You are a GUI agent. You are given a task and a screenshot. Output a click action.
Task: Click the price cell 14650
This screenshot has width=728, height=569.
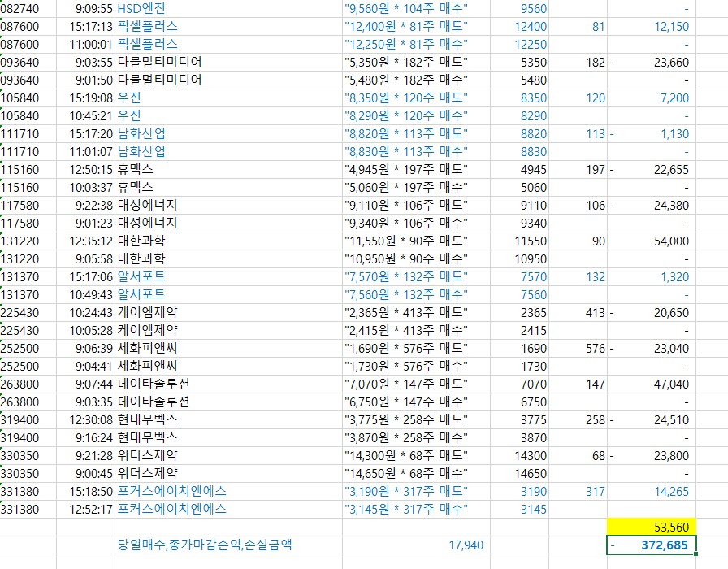[519, 474]
